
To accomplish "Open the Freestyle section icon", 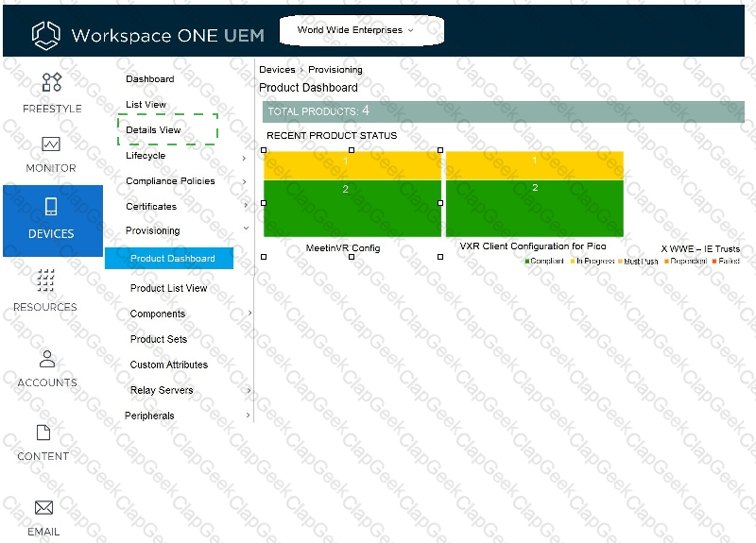I will pos(52,82).
